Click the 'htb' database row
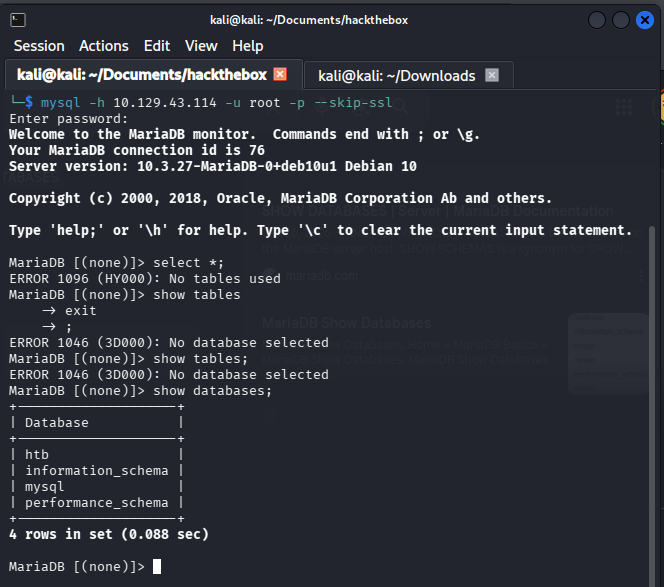664x587 pixels. (x=97, y=454)
